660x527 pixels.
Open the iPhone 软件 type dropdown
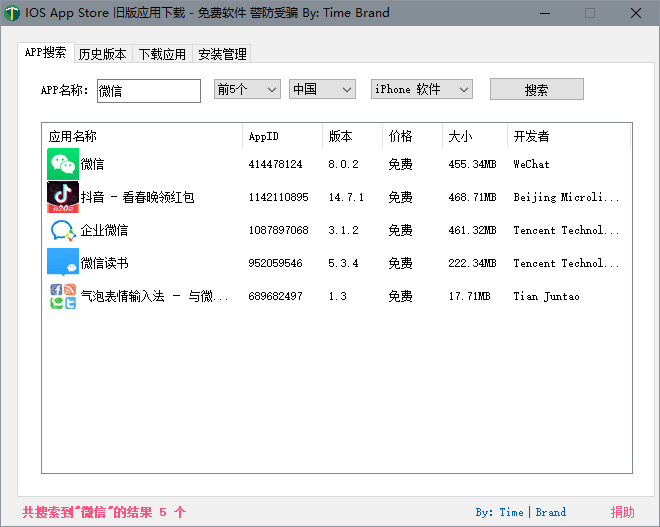(x=422, y=89)
